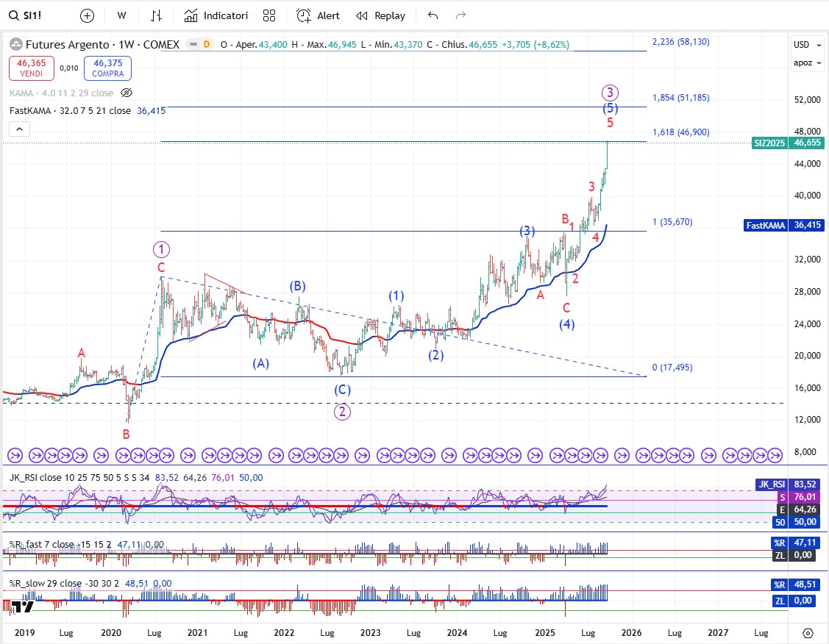The height and width of the screenshot is (644, 829).
Task: Start bar Replay mode
Action: coord(380,15)
